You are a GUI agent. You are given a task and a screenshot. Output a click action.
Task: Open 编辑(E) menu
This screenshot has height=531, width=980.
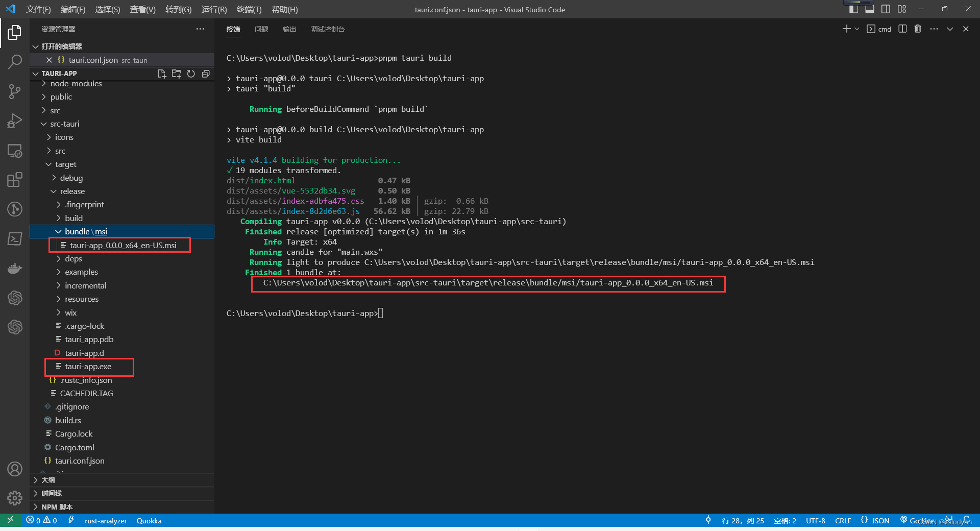(73, 9)
